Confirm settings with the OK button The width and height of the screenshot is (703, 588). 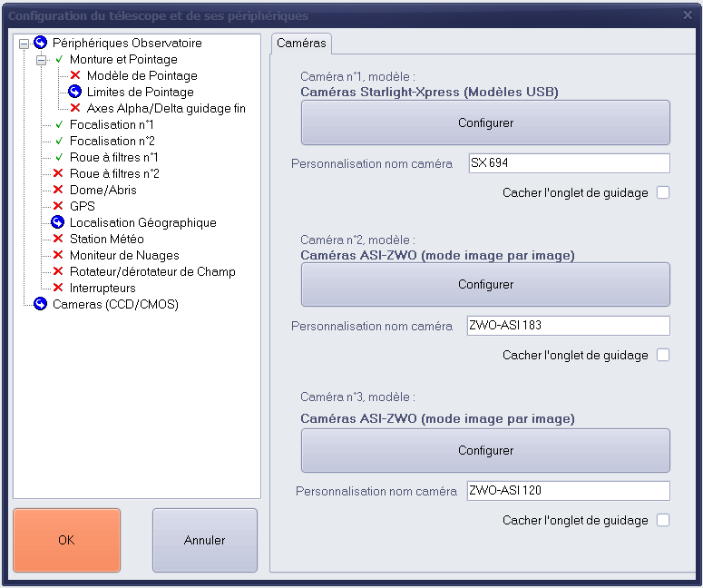pos(66,540)
